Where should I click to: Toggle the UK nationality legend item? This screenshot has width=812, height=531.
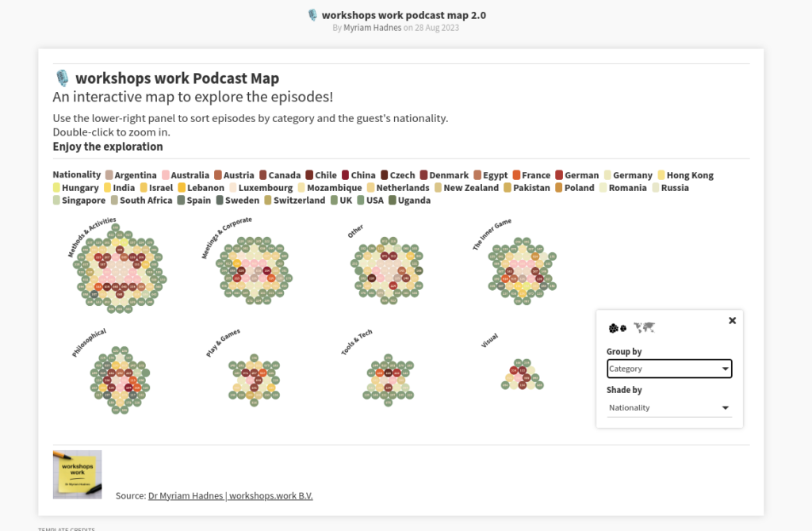coord(341,201)
